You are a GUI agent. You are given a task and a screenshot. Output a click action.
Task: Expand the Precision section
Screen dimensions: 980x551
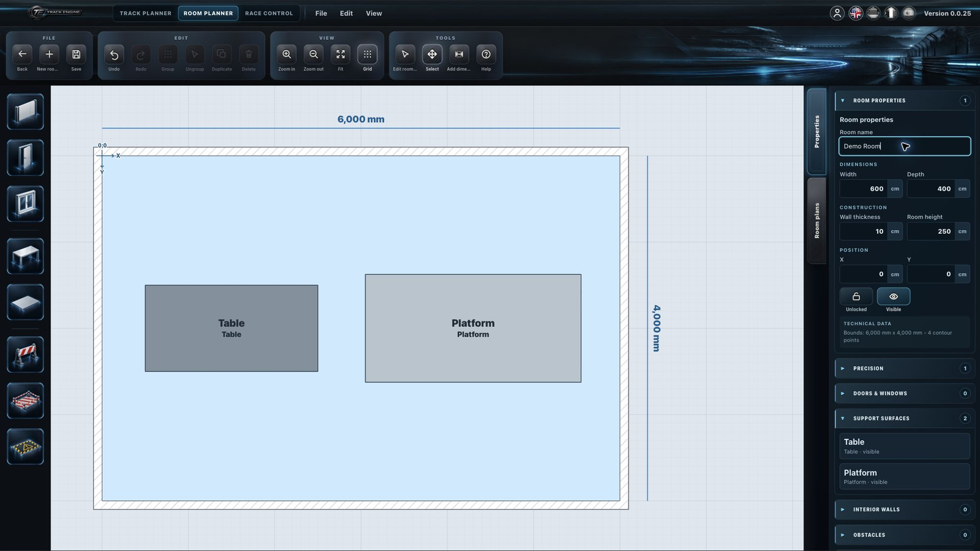click(904, 369)
